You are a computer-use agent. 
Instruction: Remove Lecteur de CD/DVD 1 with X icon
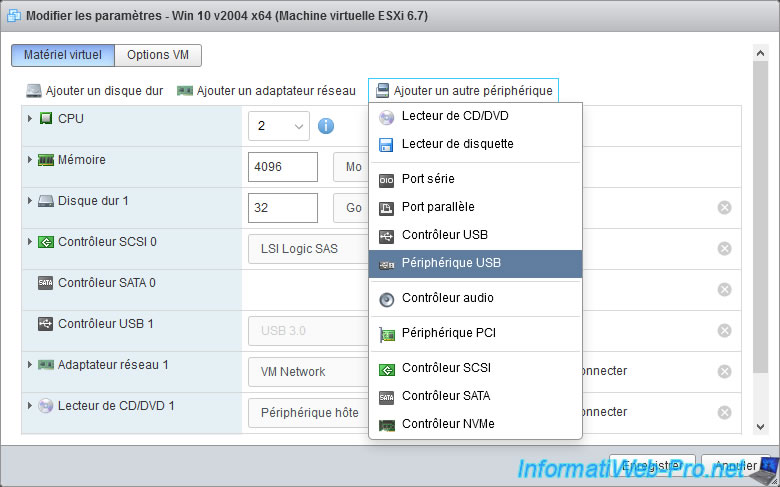[x=724, y=412]
